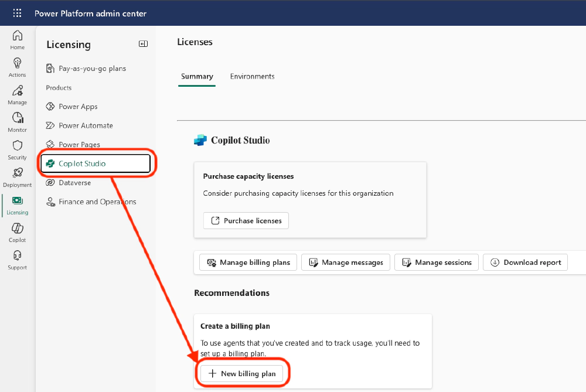Click the Licenses page heading

tap(195, 42)
